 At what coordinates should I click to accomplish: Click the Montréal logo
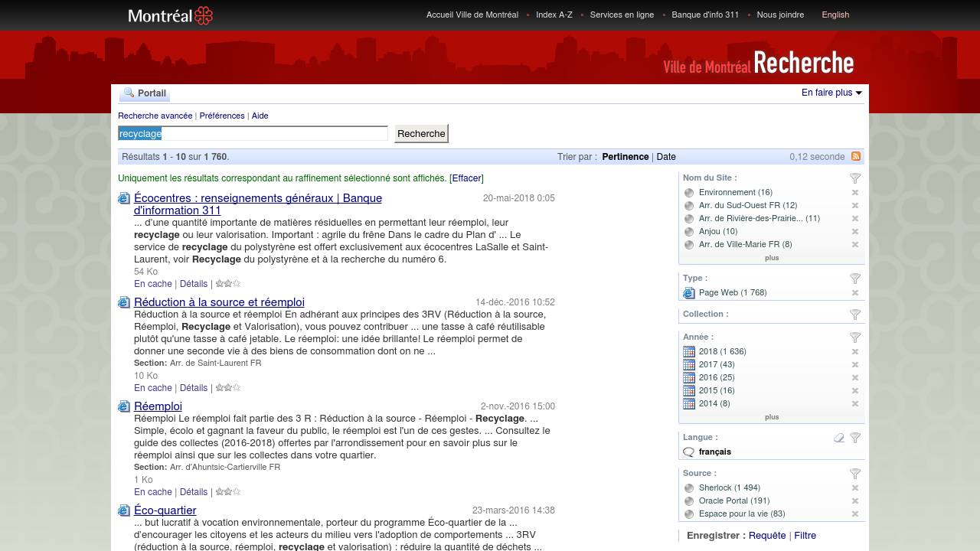tap(170, 15)
